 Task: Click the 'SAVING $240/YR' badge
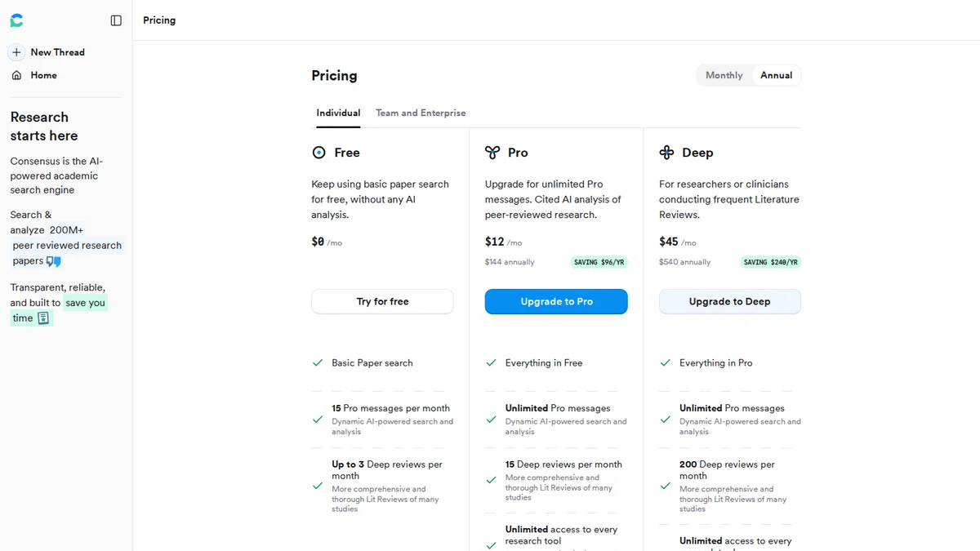click(x=770, y=262)
